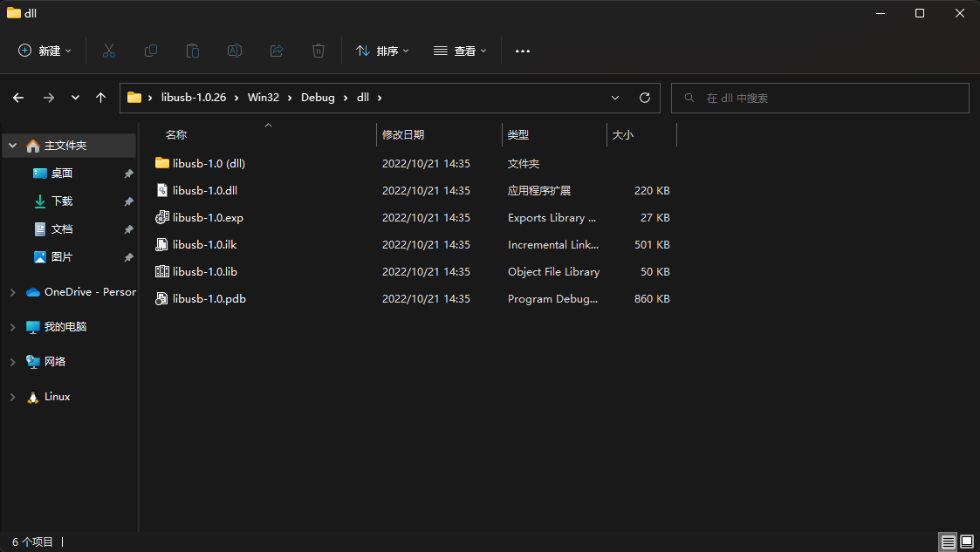This screenshot has width=980, height=552.
Task: Expand the OneDrive - Personal node
Action: 12,292
